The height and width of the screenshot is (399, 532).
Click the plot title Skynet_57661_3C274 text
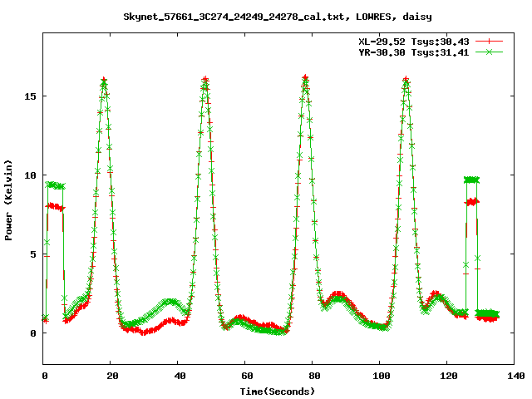[x=278, y=17]
